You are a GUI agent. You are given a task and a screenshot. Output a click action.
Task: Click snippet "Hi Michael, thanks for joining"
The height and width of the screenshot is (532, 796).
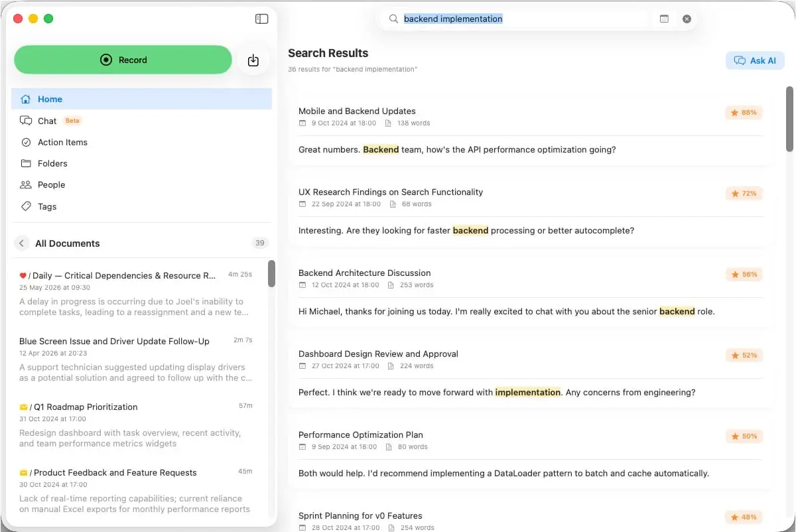tap(507, 312)
